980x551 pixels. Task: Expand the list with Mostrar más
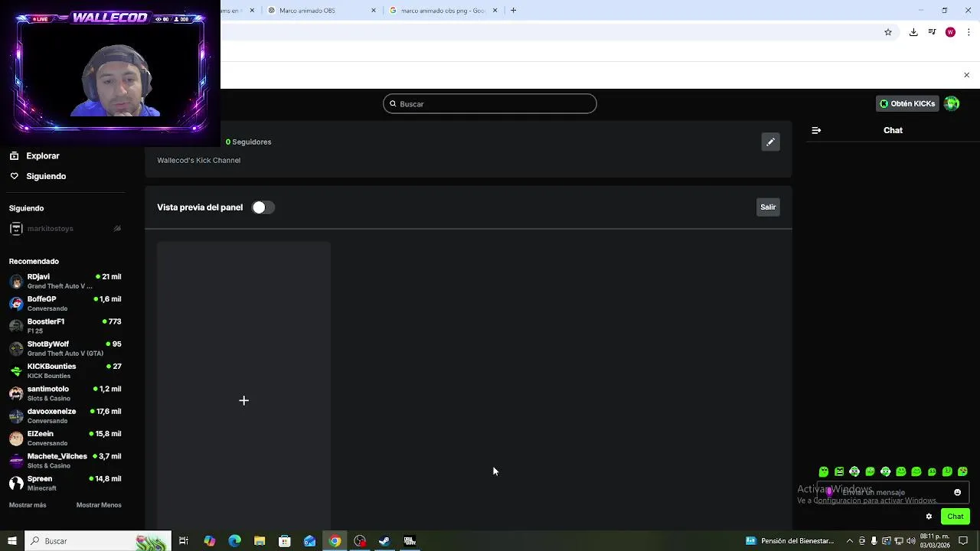point(28,505)
